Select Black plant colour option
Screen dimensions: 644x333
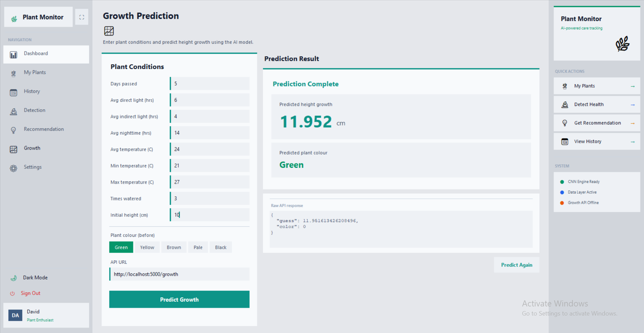[x=221, y=247]
